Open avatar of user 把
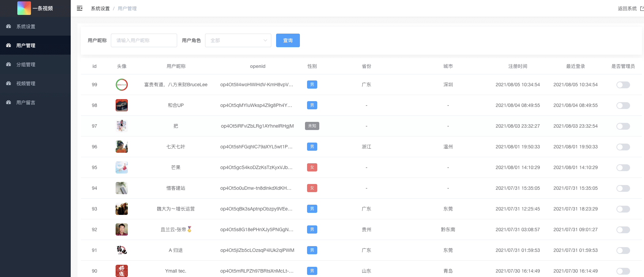Image resolution: width=644 pixels, height=277 pixels. 122,126
